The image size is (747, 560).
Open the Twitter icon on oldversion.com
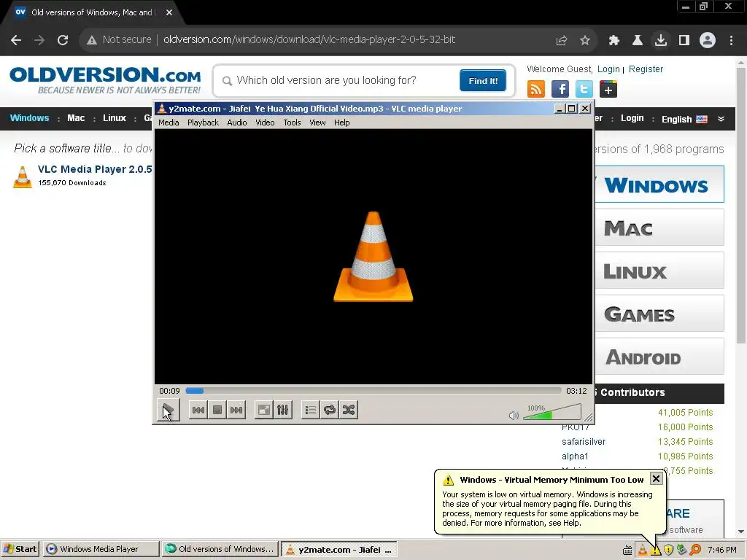click(x=584, y=89)
